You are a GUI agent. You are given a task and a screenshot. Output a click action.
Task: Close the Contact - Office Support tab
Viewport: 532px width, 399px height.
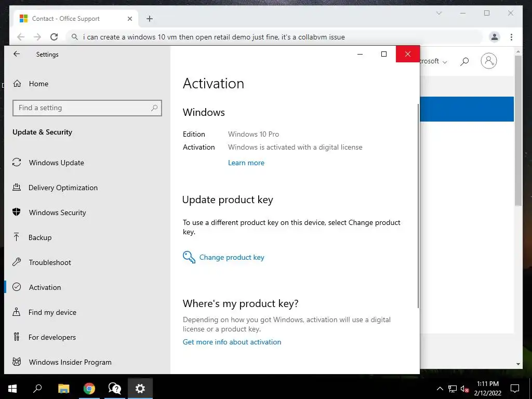[x=129, y=19]
